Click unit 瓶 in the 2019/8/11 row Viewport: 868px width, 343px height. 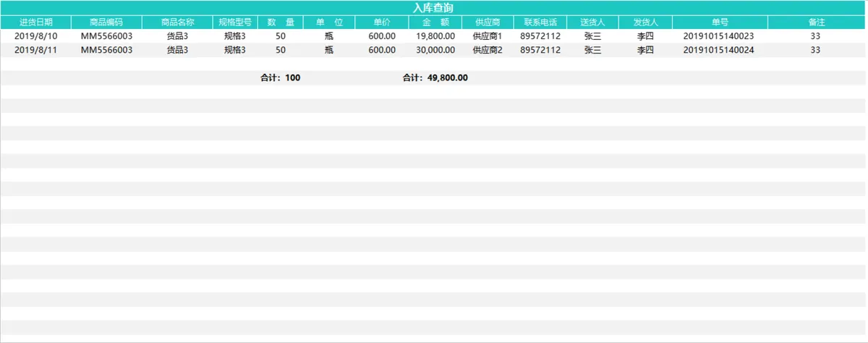[329, 50]
